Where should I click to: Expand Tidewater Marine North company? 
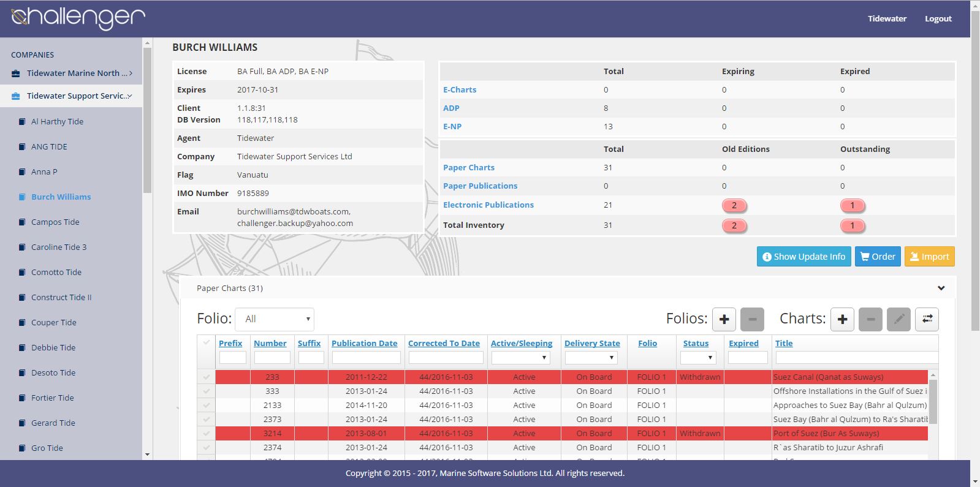(x=131, y=74)
